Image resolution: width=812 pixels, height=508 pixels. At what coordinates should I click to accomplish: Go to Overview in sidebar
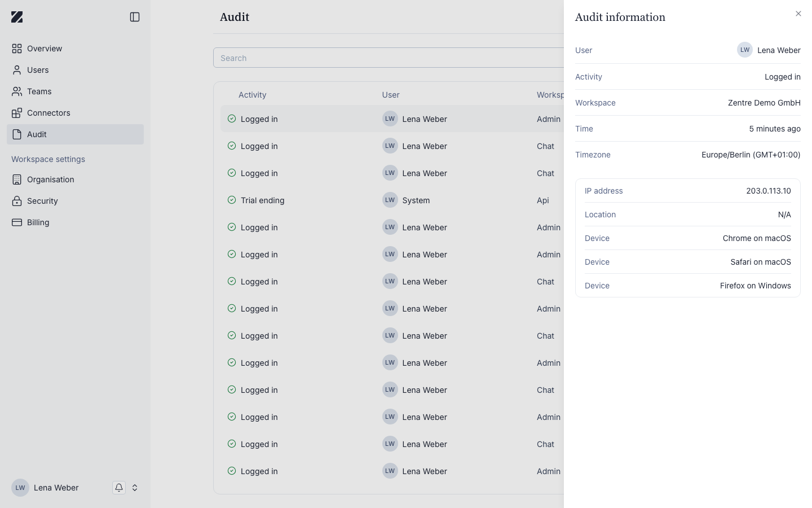click(x=75, y=49)
